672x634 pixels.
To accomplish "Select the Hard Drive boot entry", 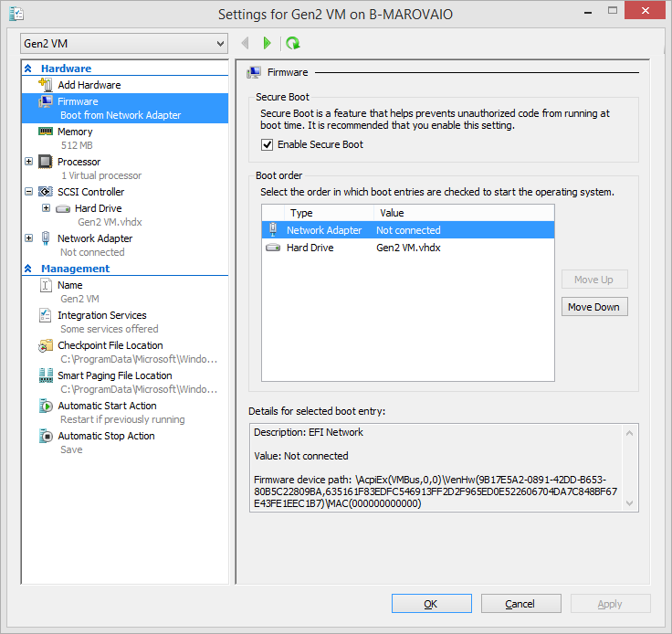I will 310,248.
